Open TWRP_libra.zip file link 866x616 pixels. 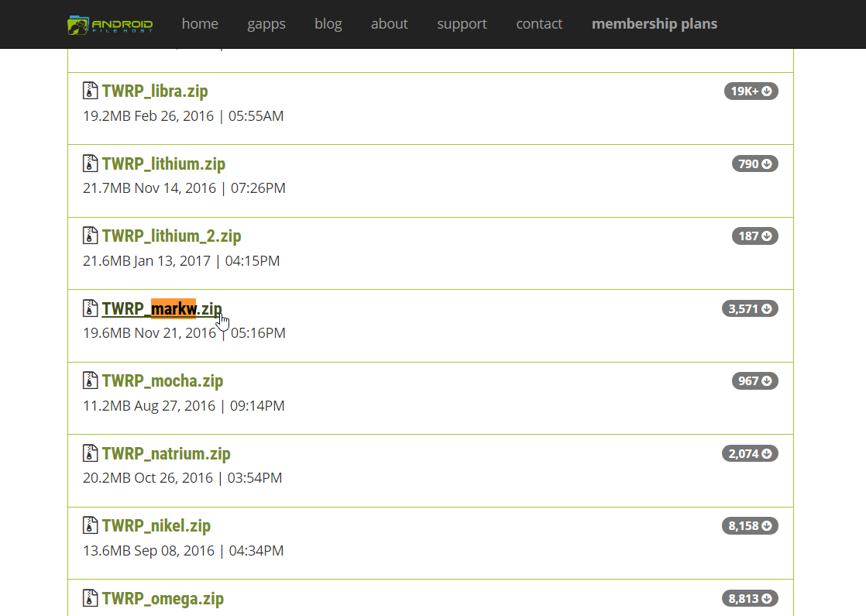coord(155,91)
